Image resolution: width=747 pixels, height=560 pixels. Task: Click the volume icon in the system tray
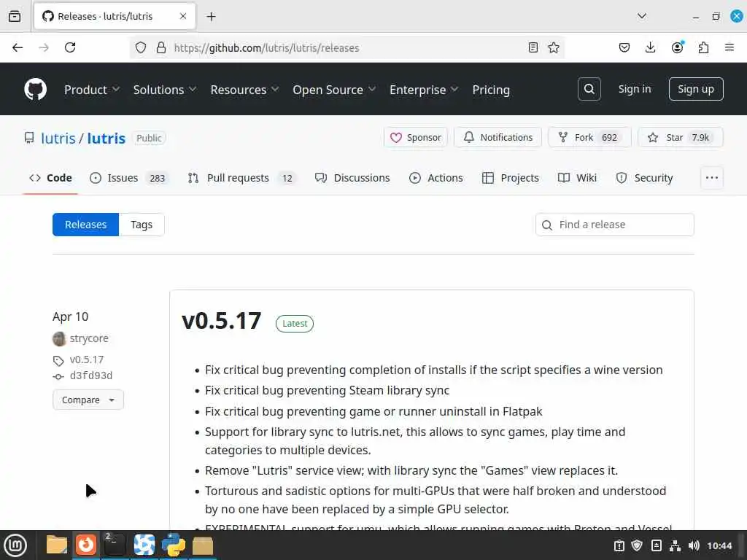694,545
